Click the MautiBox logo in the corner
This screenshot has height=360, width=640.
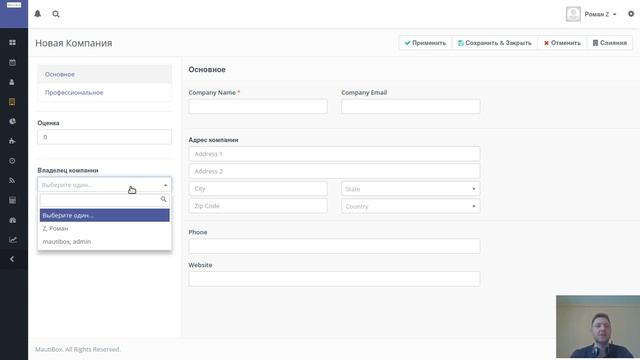(x=14, y=5)
